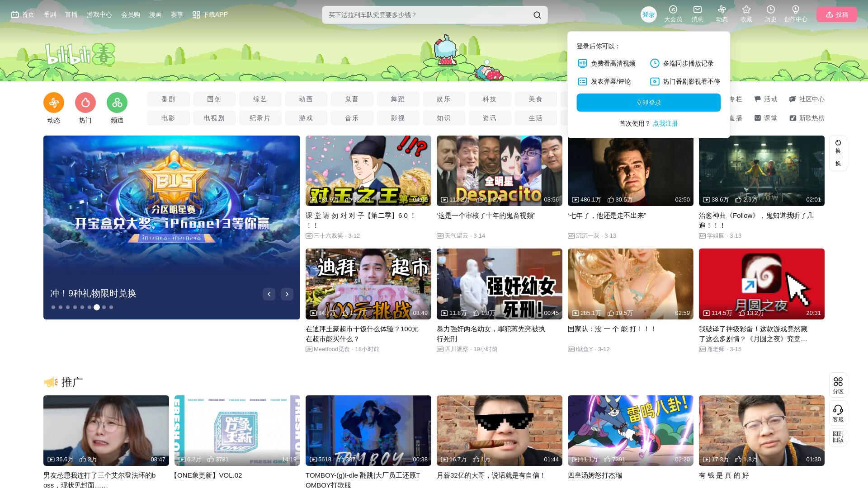The image size is (868, 488).
Task: Open 创作中心 lightbulb icon
Action: (x=796, y=9)
